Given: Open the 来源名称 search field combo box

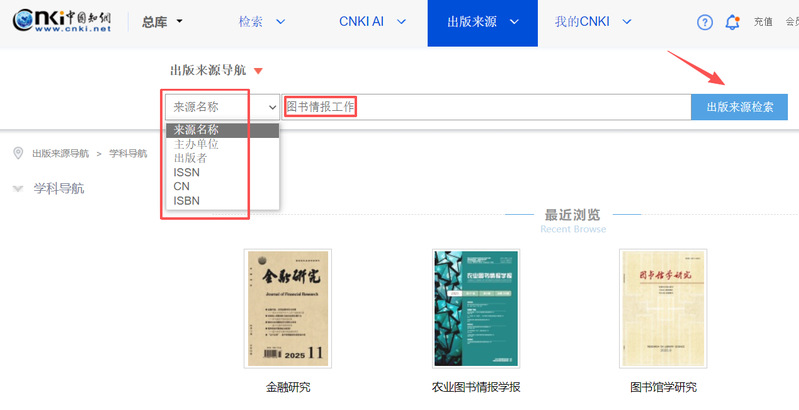Looking at the screenshot, I should click(222, 107).
